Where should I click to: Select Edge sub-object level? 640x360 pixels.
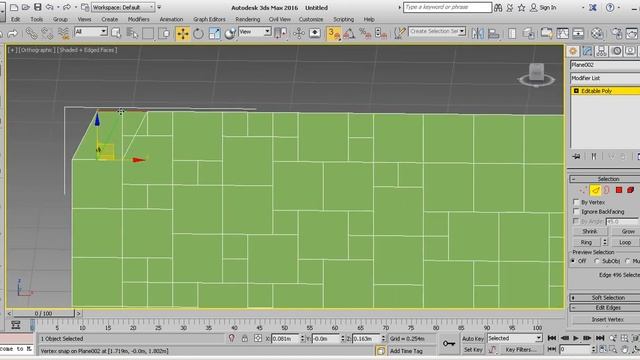pos(595,190)
